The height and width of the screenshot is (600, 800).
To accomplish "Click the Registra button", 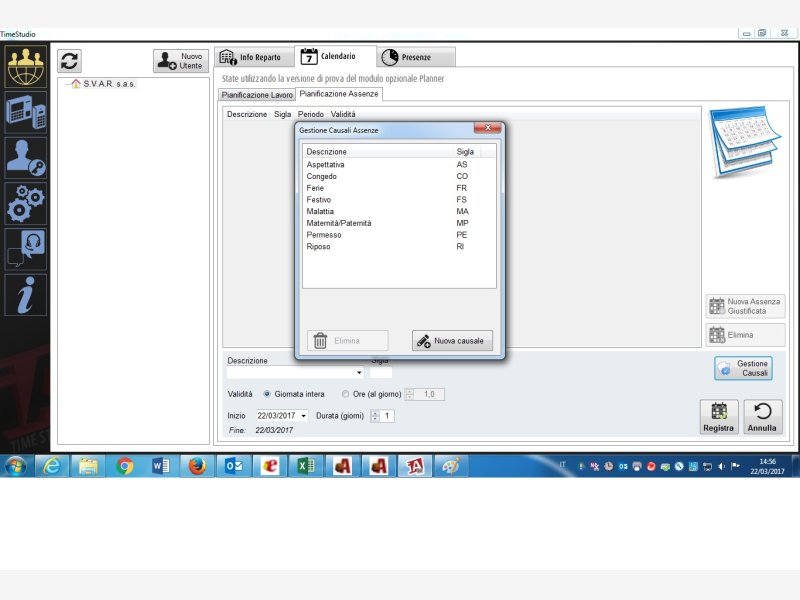I will [x=719, y=417].
